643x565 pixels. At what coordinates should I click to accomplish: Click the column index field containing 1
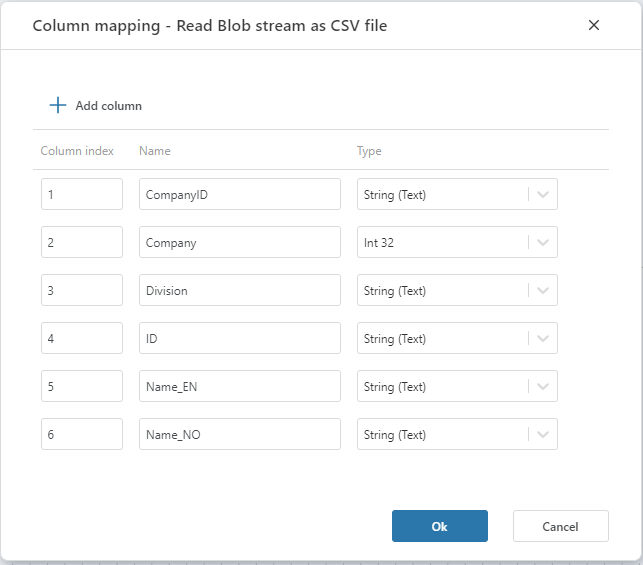(81, 195)
